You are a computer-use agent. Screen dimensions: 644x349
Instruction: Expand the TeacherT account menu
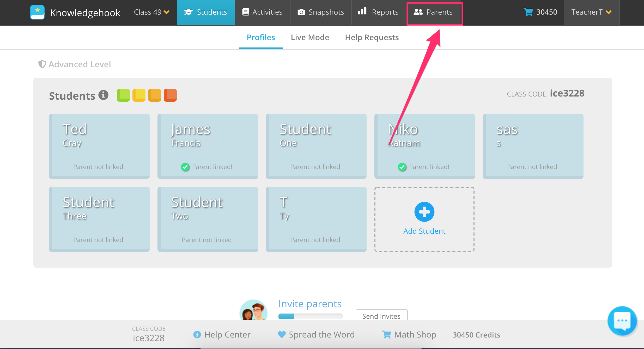[x=591, y=12]
